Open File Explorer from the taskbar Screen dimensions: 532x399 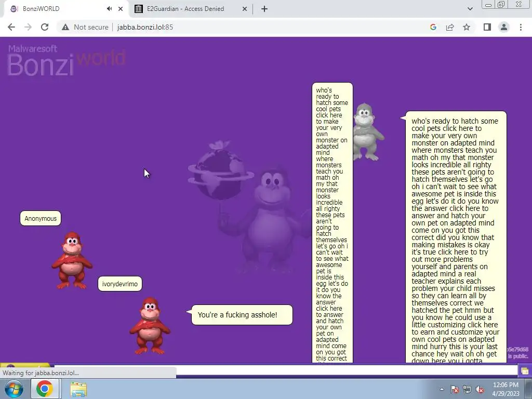point(78,389)
